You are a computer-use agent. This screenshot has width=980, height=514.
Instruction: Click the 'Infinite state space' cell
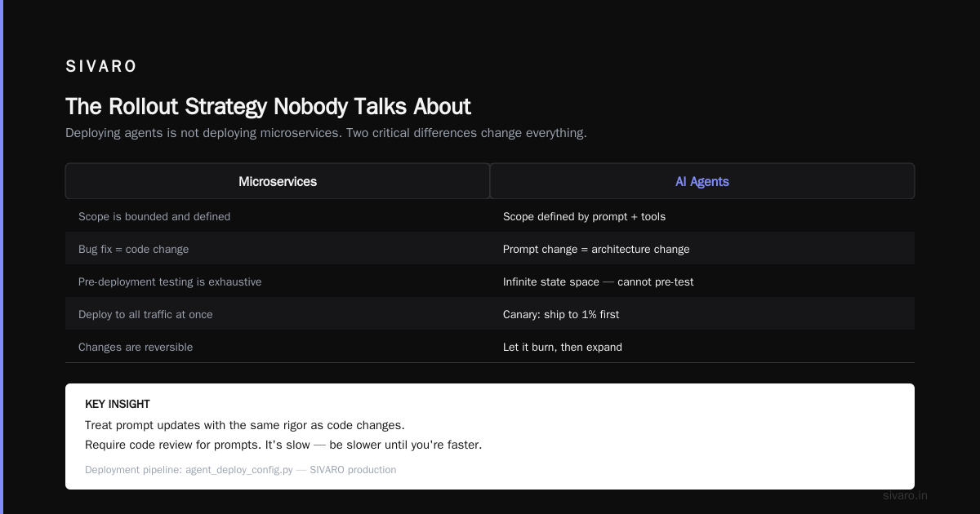(x=702, y=281)
